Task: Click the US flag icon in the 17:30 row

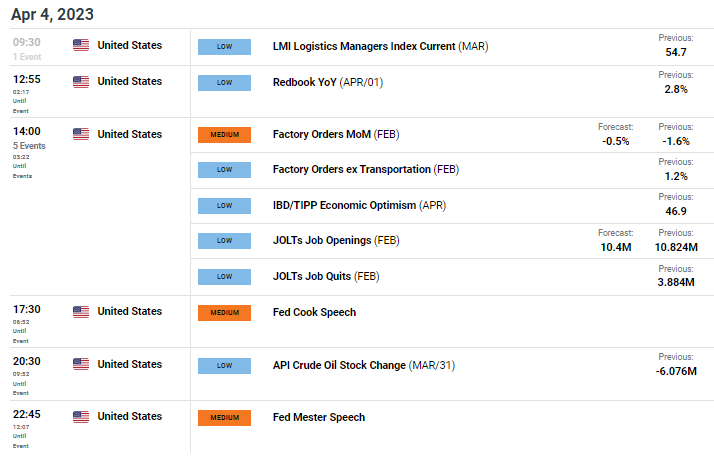Action: [x=81, y=311]
